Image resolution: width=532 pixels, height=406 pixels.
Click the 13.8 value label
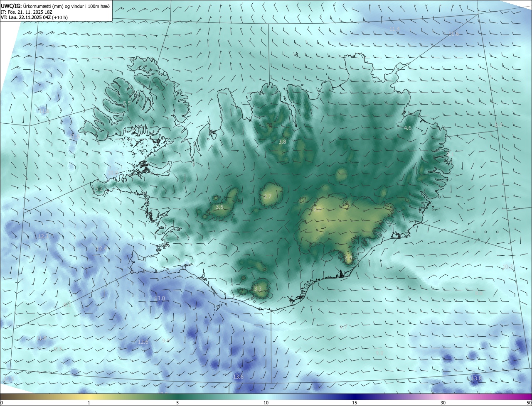click(x=476, y=379)
